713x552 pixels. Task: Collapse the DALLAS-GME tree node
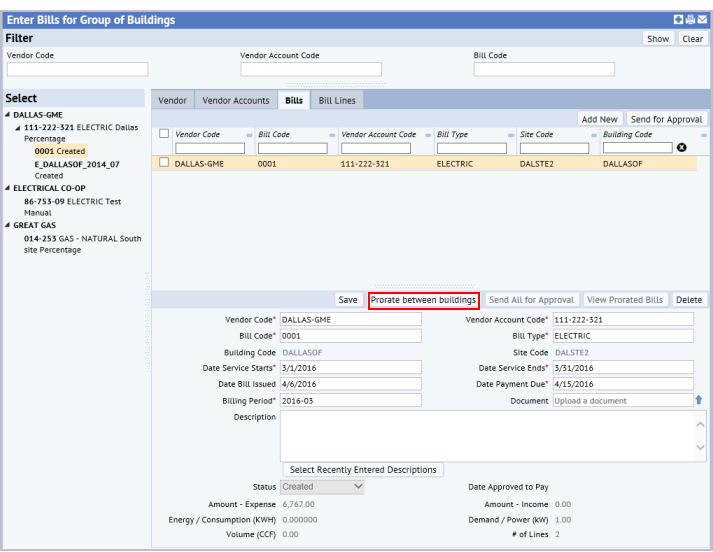[x=8, y=115]
